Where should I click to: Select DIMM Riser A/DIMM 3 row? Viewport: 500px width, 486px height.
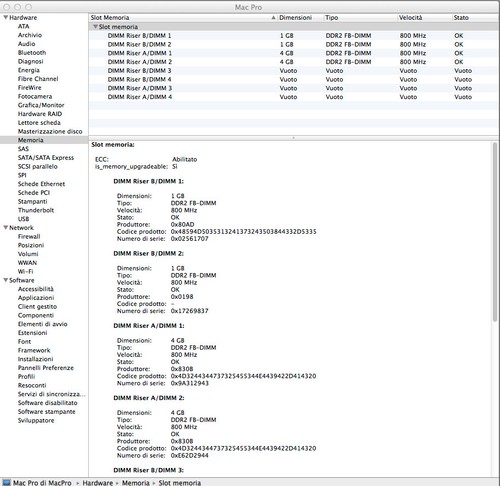294,88
